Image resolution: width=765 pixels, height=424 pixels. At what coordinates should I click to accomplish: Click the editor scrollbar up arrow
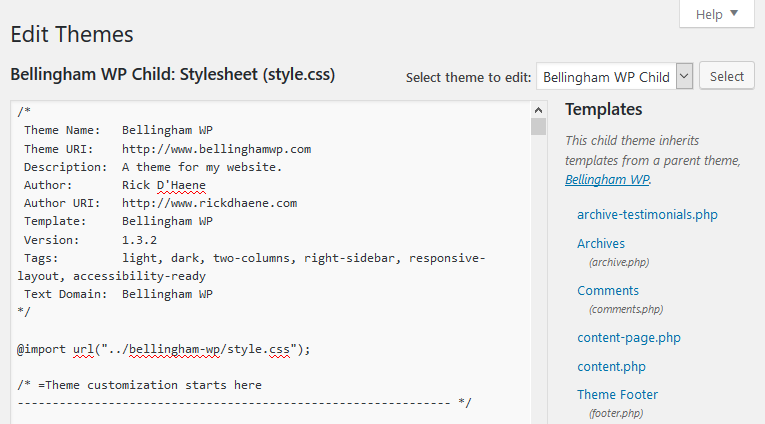coord(539,110)
